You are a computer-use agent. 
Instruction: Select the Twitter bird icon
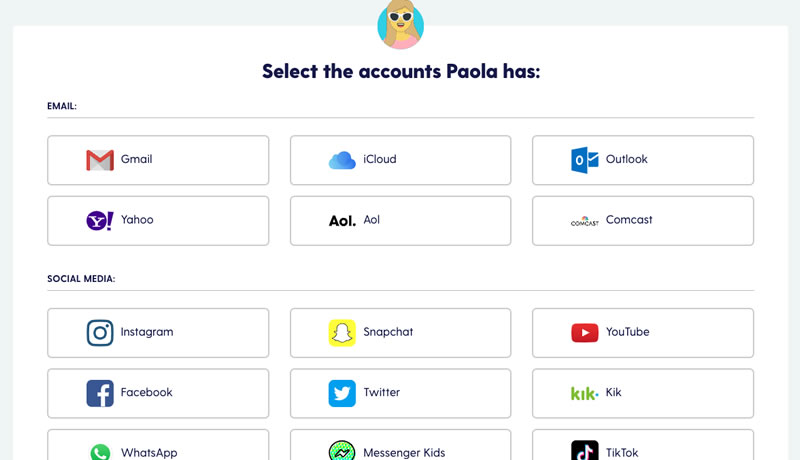(x=342, y=393)
